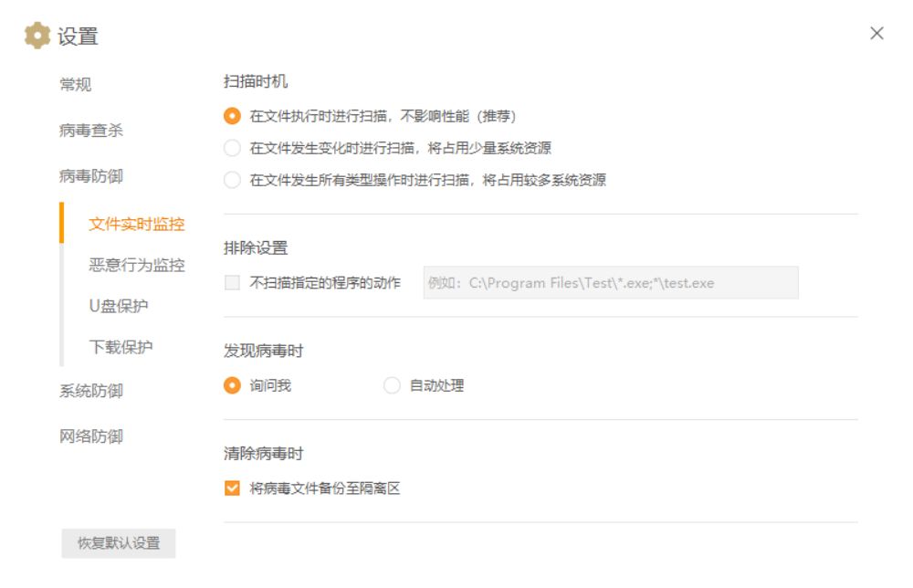Click the 恢复默认设置 button
Image resolution: width=913 pixels, height=588 pixels.
[x=119, y=543]
